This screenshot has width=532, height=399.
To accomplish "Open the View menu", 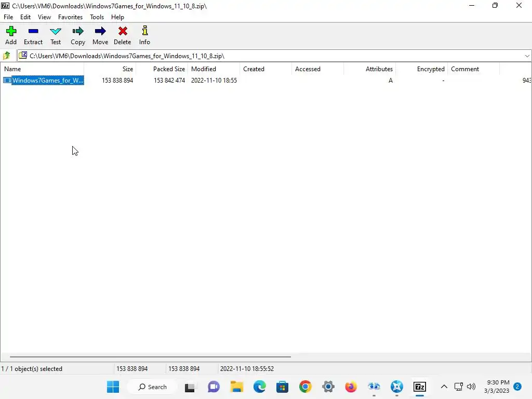I will 45,17.
